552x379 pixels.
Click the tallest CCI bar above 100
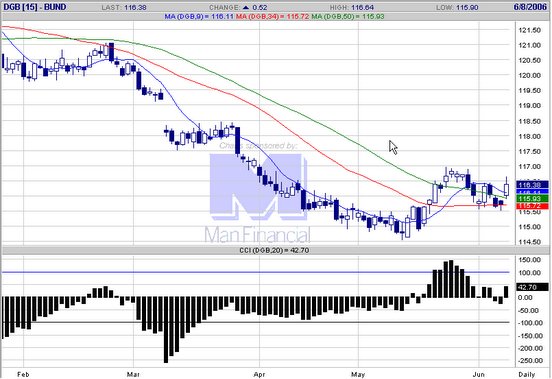coord(451,279)
